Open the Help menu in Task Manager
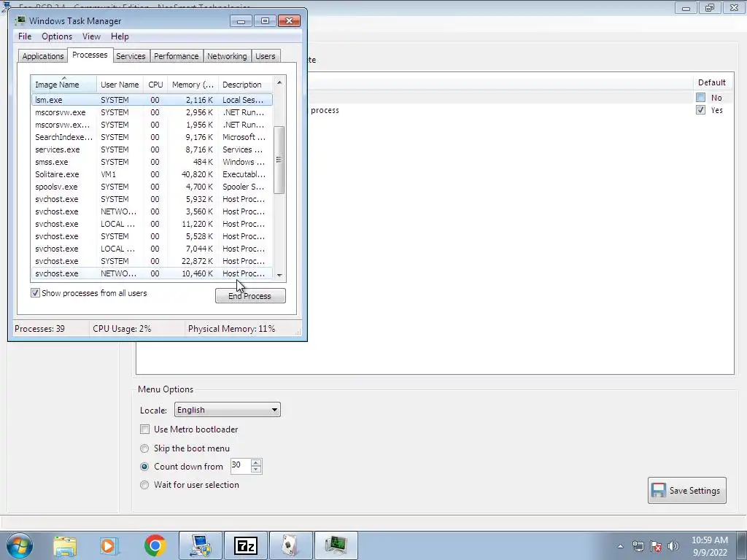The image size is (747, 560). click(x=120, y=36)
